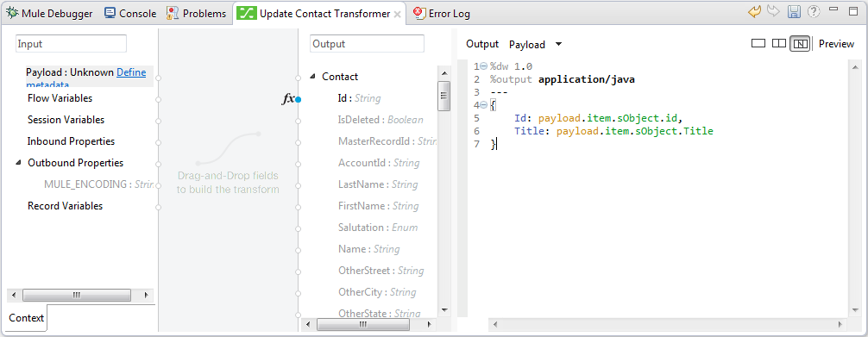Image resolution: width=868 pixels, height=337 pixels.
Task: Open the Mule Debugger tab
Action: coord(49,14)
